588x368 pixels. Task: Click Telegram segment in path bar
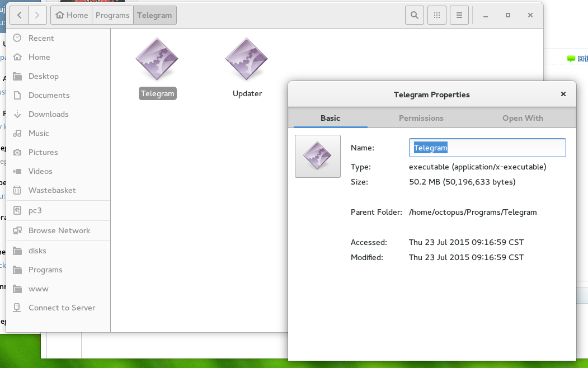point(154,15)
